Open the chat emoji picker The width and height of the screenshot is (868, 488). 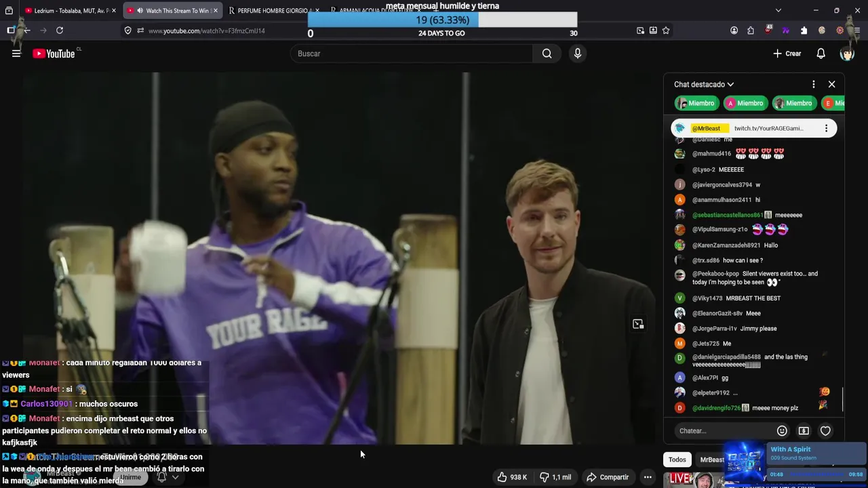pos(782,431)
